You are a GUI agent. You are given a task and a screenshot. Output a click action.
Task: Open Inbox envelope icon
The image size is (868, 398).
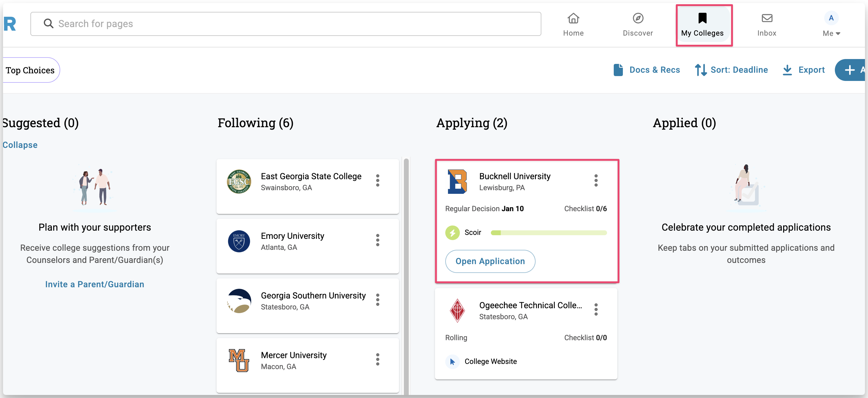click(767, 18)
